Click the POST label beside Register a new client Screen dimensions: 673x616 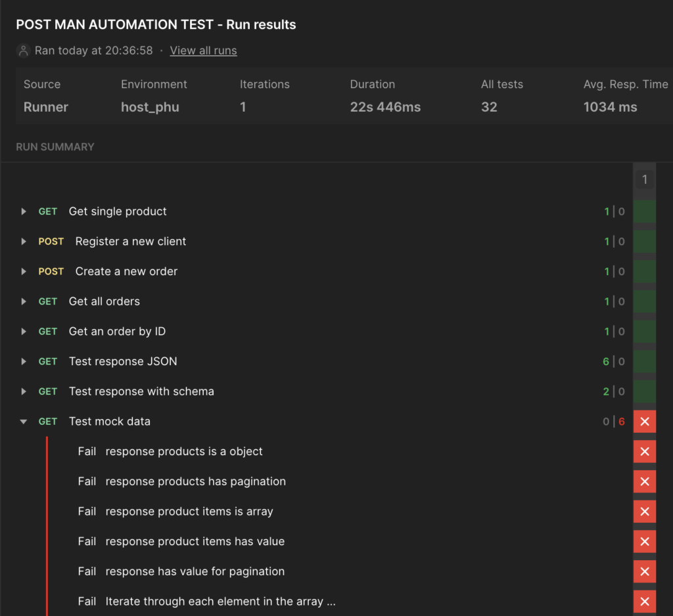point(51,241)
